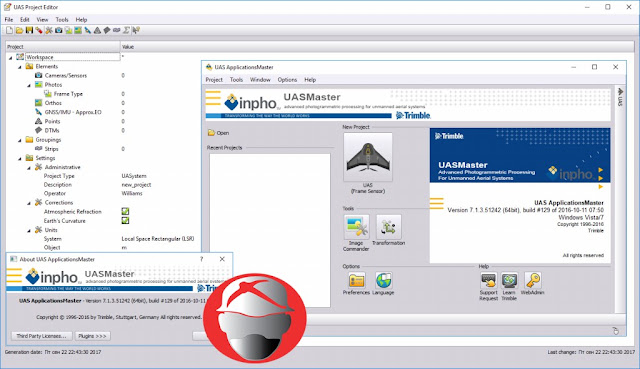640x369 pixels.
Task: Collapse the Workspace tree node
Action: pos(11,58)
